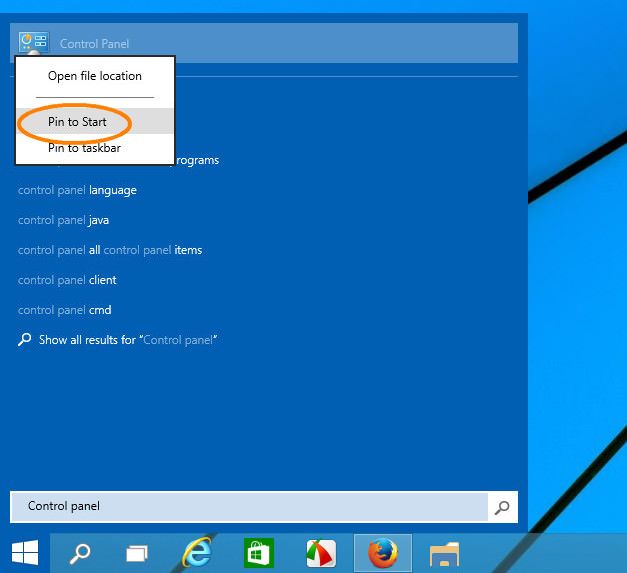The width and height of the screenshot is (627, 573).
Task: Click the magnifier button in the search box
Action: tap(502, 507)
